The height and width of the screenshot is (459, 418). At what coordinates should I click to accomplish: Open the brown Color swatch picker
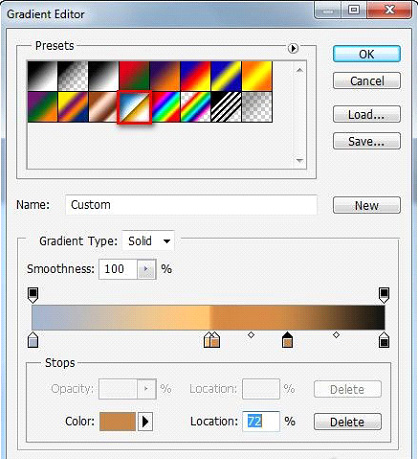tap(117, 422)
